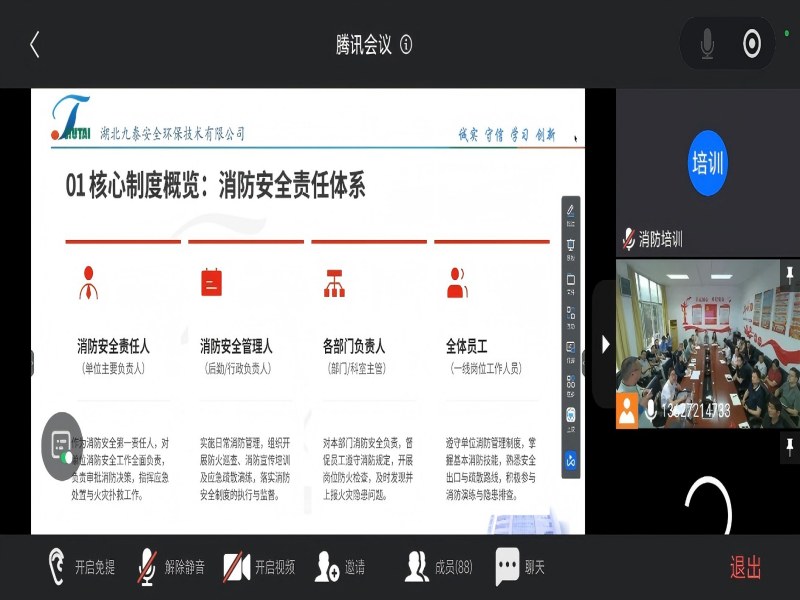Viewport: 800px width, 600px height.
Task: Select the blue 培训 avatar
Action: click(708, 163)
